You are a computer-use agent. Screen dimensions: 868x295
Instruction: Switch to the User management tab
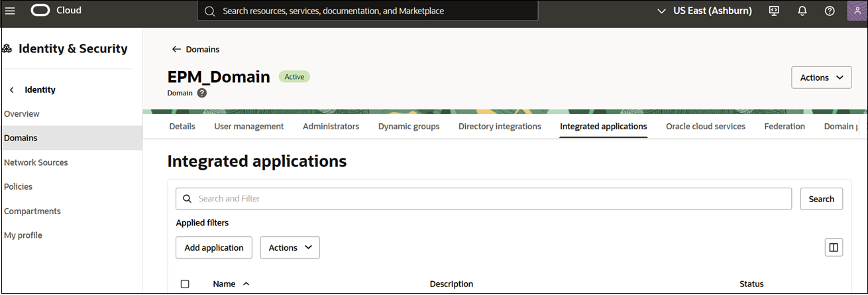click(x=248, y=126)
